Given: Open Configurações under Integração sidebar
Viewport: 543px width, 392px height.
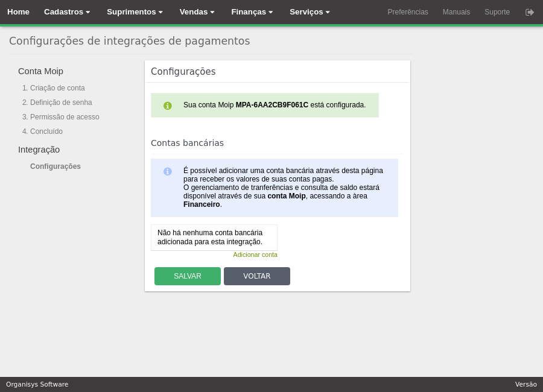Looking at the screenshot, I should pyautogui.click(x=56, y=166).
